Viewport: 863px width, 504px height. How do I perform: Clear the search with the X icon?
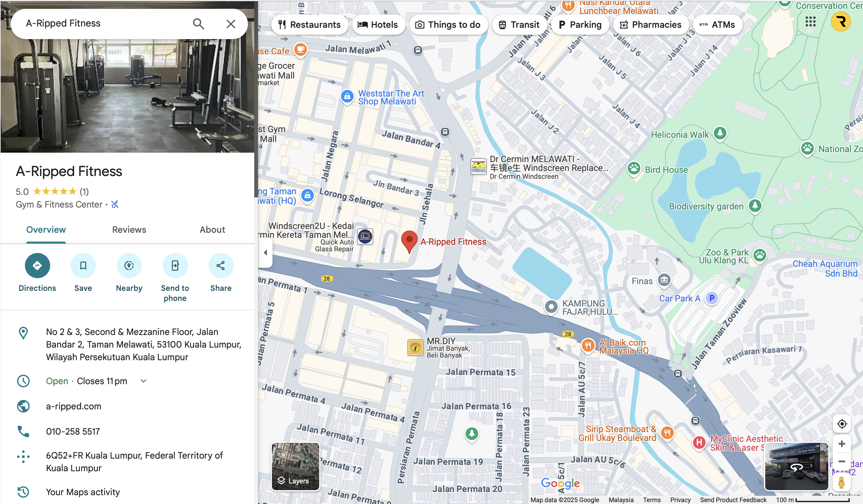[231, 24]
